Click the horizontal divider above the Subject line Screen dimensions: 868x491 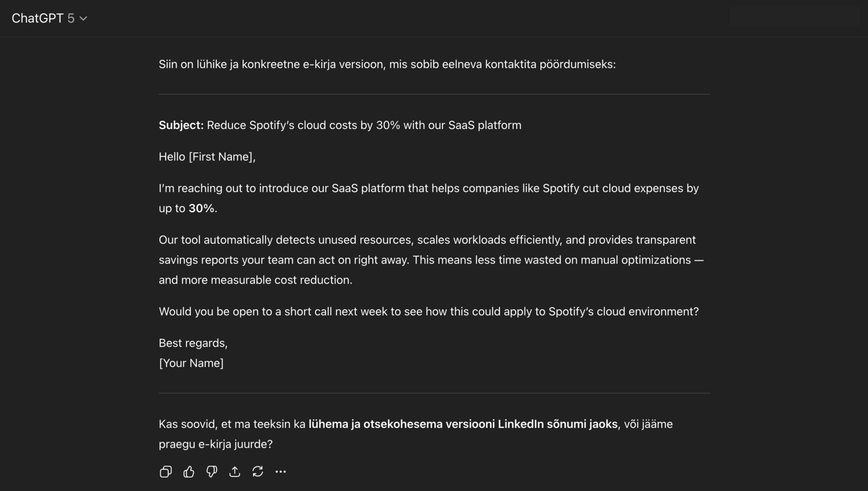(434, 94)
